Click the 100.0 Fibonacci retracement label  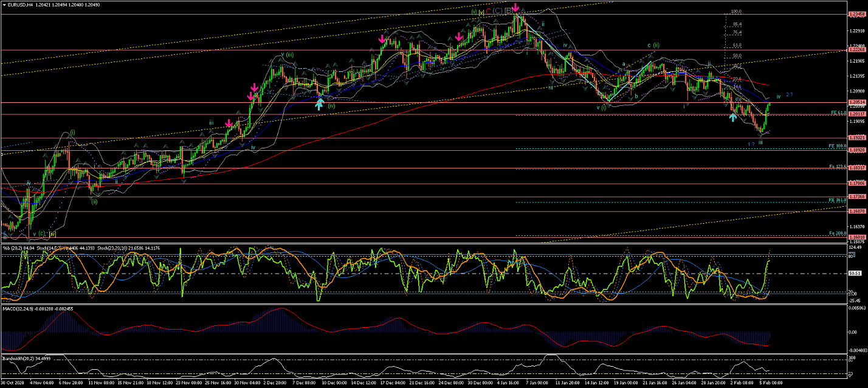click(x=737, y=12)
